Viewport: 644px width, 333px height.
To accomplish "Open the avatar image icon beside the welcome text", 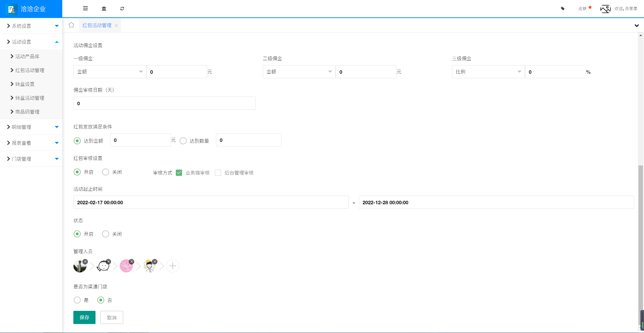I will point(606,8).
